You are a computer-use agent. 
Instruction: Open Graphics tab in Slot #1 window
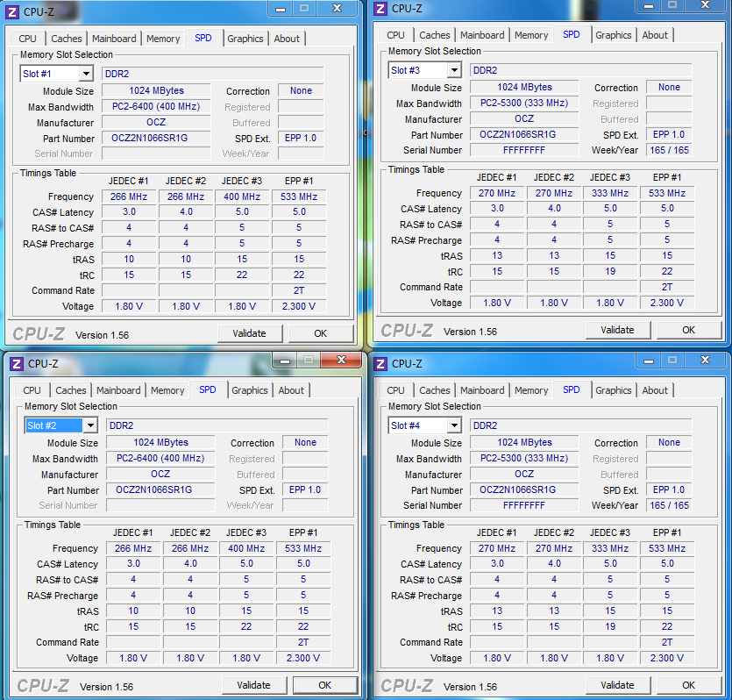tap(245, 39)
